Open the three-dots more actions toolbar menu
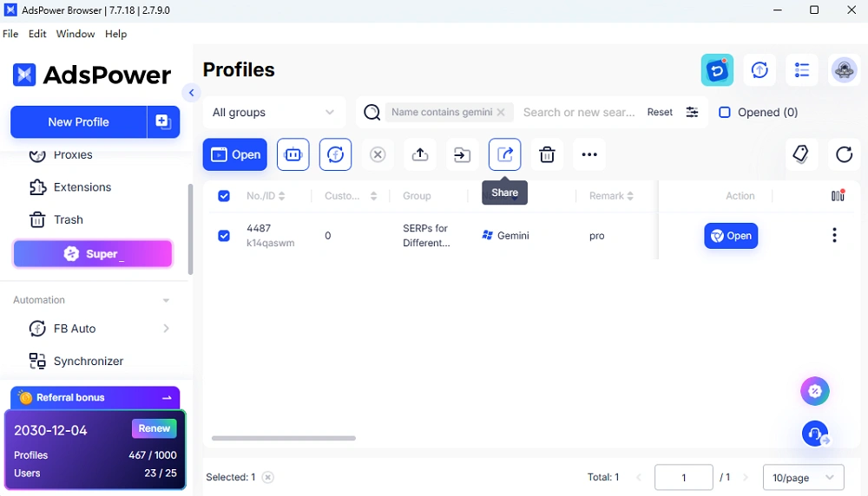Screen dimensions: 868x496 tap(589, 155)
